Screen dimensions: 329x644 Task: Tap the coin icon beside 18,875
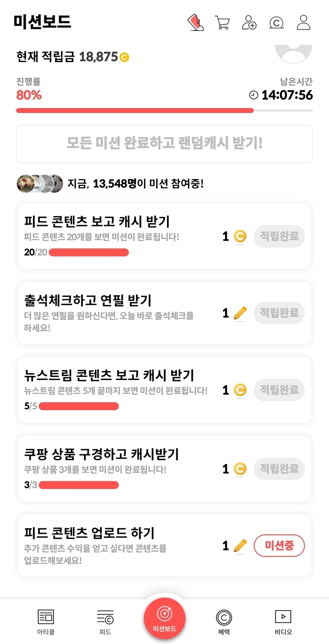coord(124,57)
